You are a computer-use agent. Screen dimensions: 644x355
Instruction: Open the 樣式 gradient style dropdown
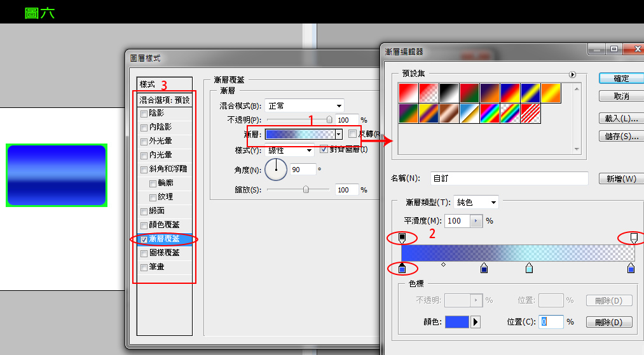289,151
